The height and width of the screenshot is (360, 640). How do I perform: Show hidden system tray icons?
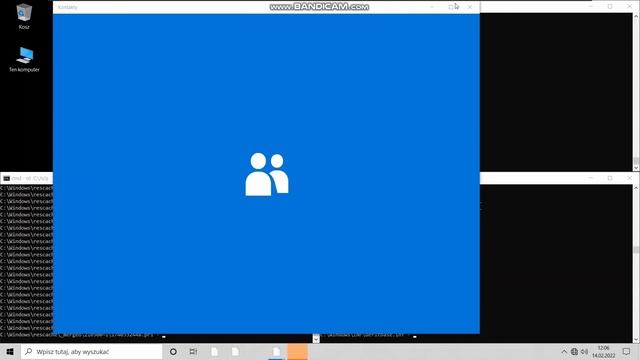click(564, 351)
